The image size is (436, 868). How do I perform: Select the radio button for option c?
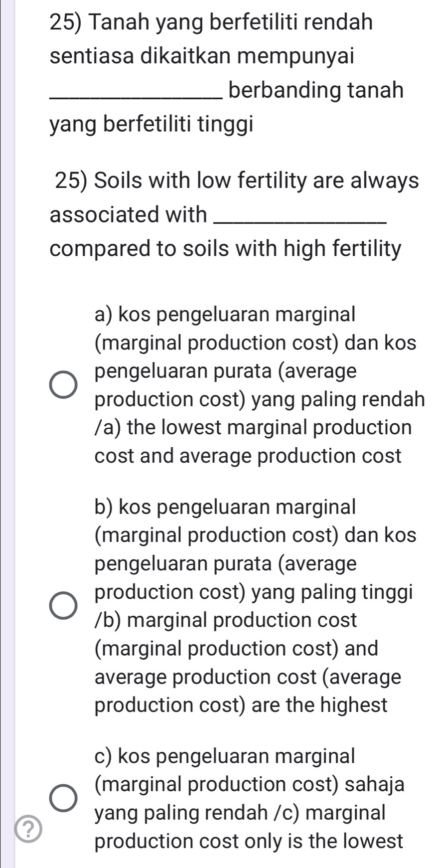pyautogui.click(x=64, y=798)
